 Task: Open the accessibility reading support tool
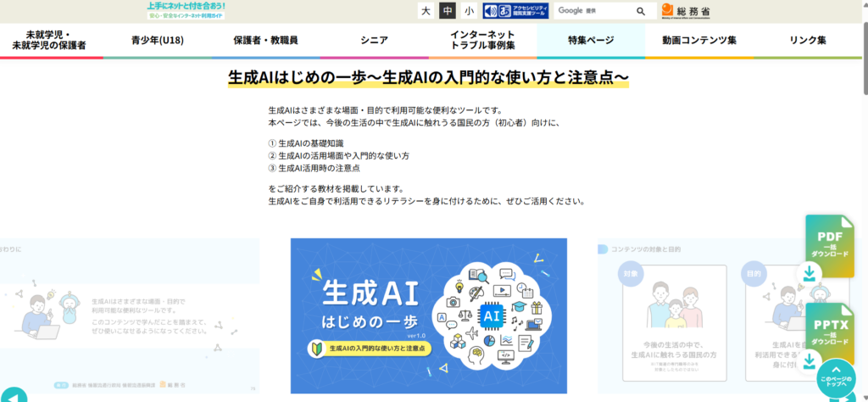tap(515, 11)
